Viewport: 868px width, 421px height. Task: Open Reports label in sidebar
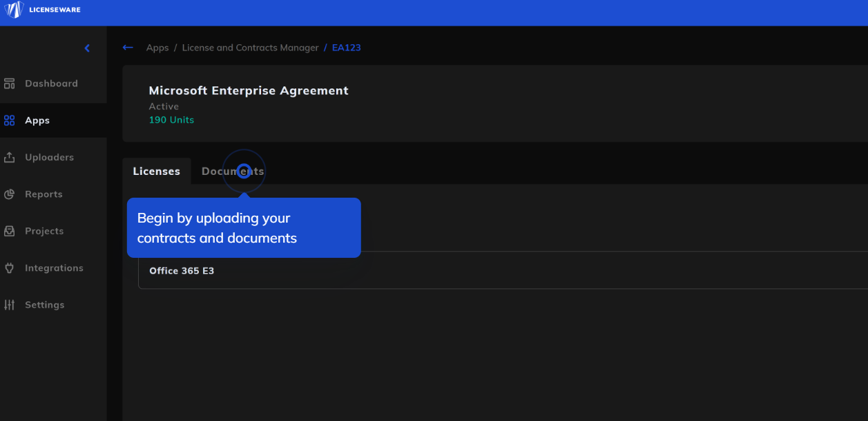44,194
